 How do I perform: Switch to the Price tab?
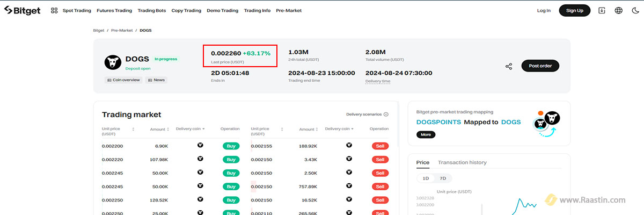click(x=423, y=162)
